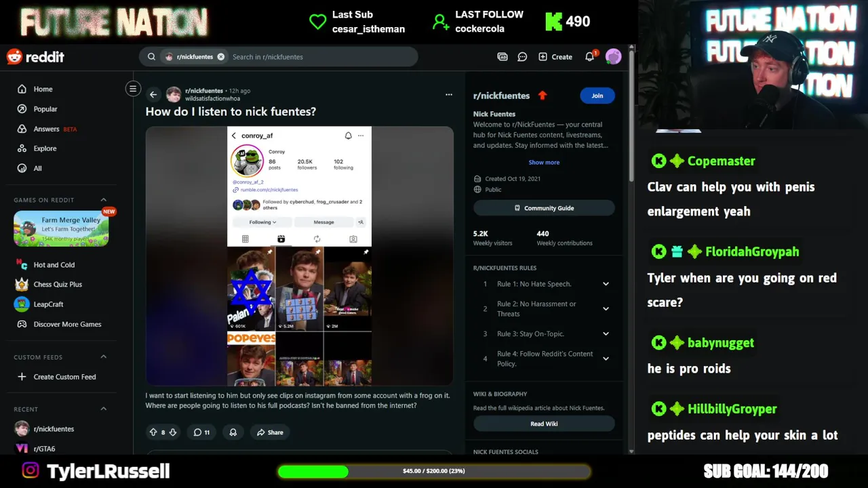Open the notifications bell
The height and width of the screenshot is (488, 868).
click(590, 57)
